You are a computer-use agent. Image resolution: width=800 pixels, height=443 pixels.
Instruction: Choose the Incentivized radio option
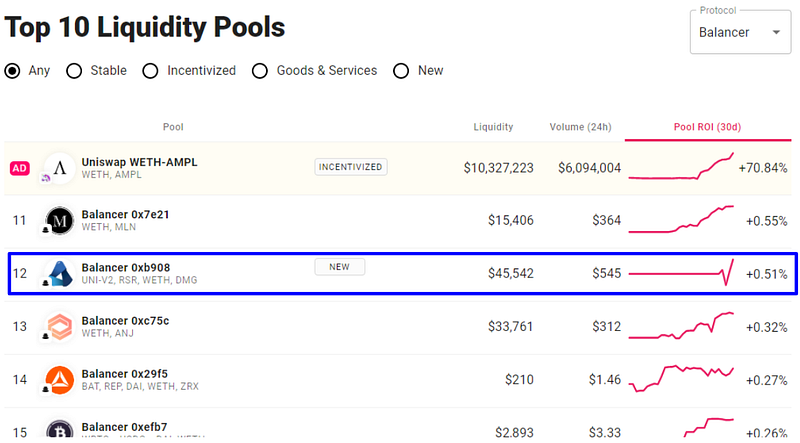pos(150,71)
